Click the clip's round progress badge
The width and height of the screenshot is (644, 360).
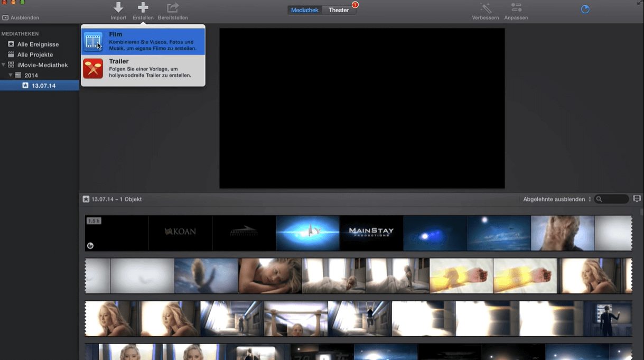[90, 246]
